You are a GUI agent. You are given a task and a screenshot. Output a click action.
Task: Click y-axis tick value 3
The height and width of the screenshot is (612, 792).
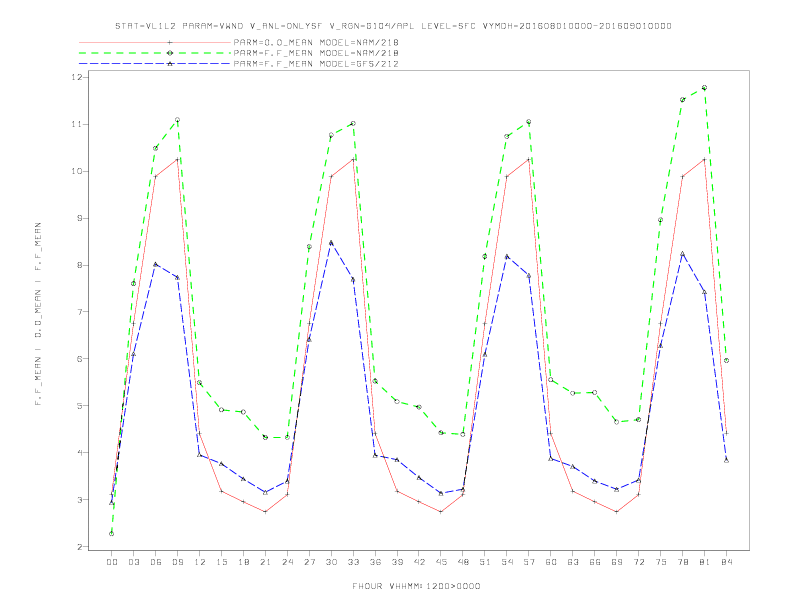[80, 499]
